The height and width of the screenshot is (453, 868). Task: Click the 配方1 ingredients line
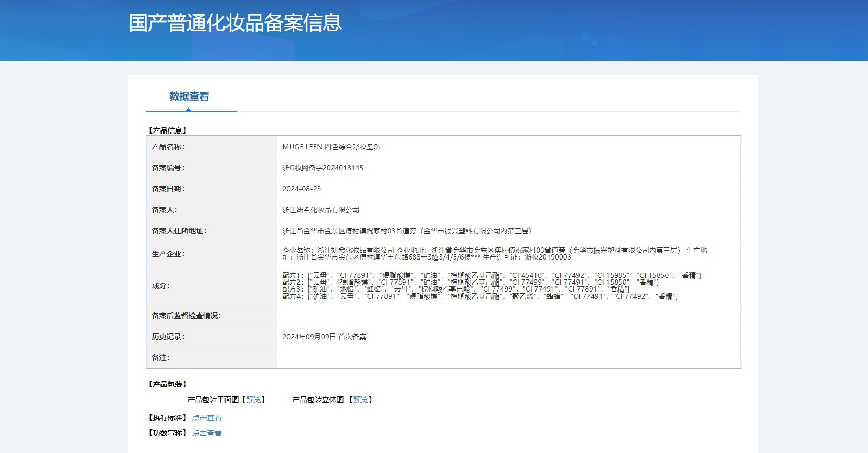[491, 275]
